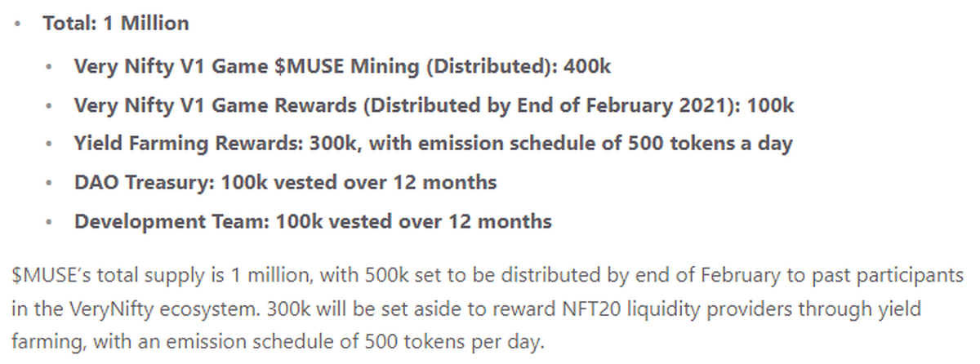Image resolution: width=980 pixels, height=364 pixels.
Task: Click the bullet beside Yield Farming Rewards
Action: pos(52,144)
